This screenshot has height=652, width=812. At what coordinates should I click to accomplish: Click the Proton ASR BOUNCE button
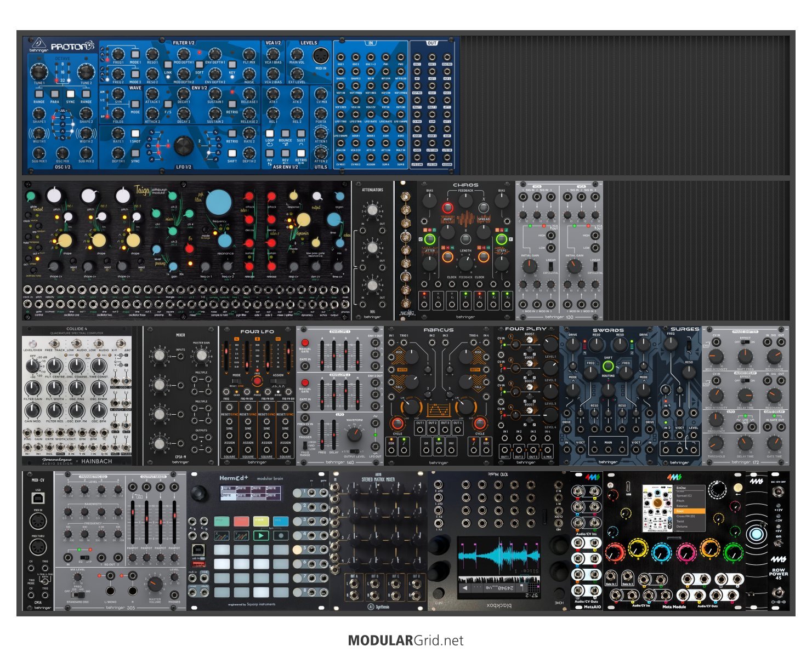(285, 133)
